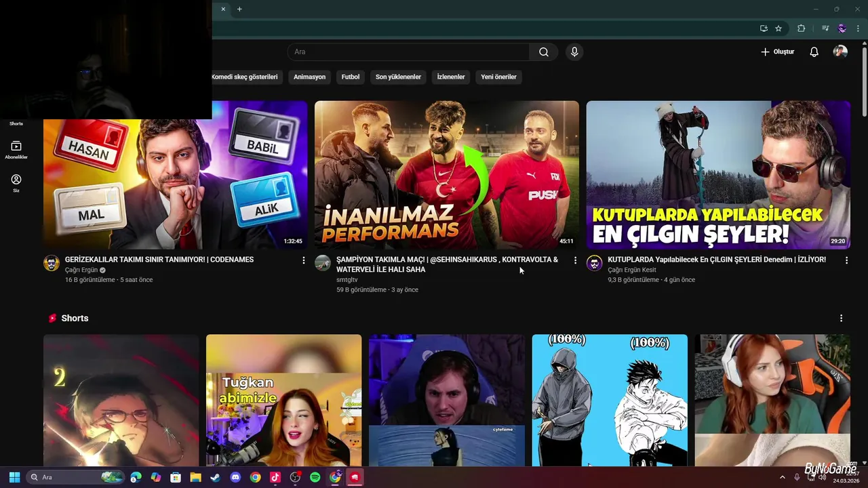The height and width of the screenshot is (488, 868).
Task: Open Discord from the taskbar
Action: click(235, 477)
